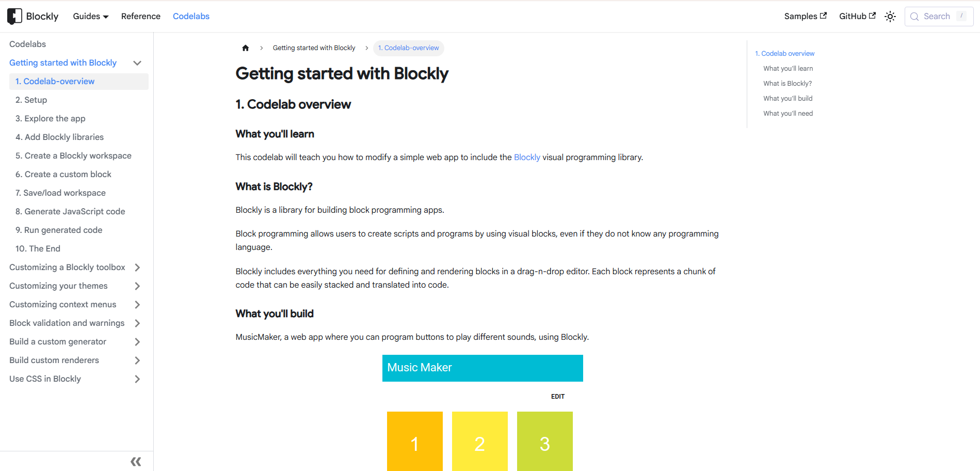Expand the Build a custom generator section
The image size is (980, 471).
click(137, 342)
